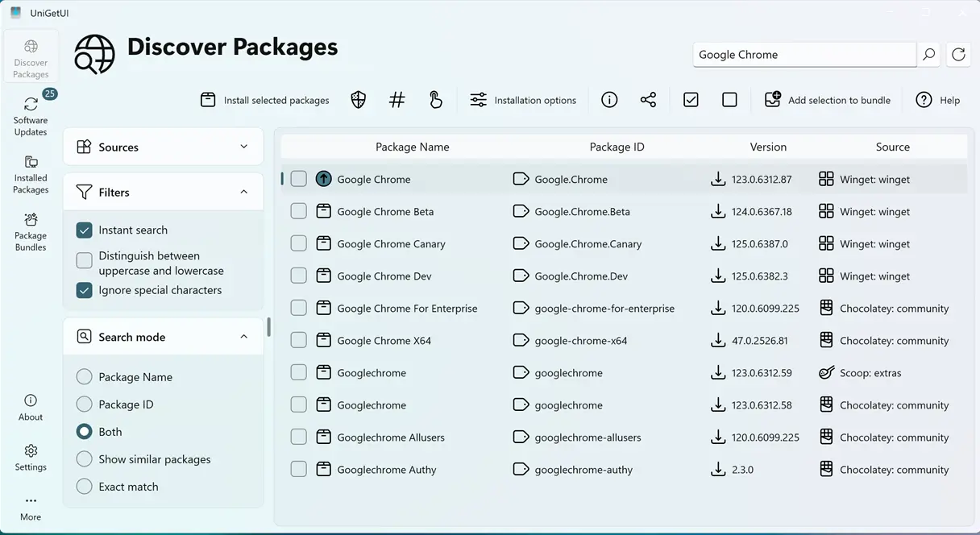Click the interactive installation hand icon
980x535 pixels.
tap(435, 100)
